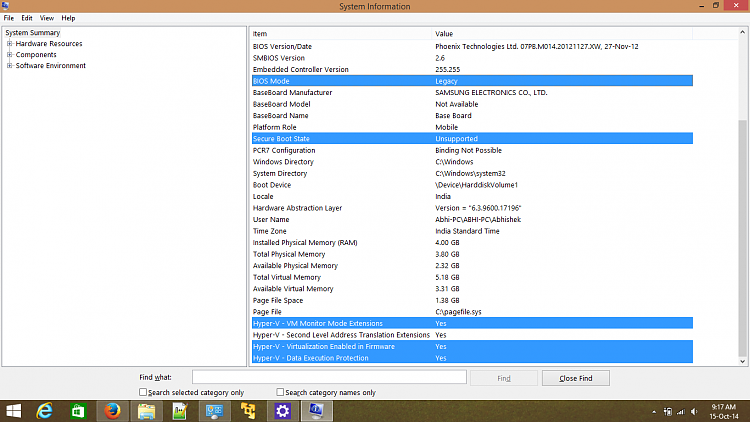Click the scrollbar up arrow

[x=742, y=32]
